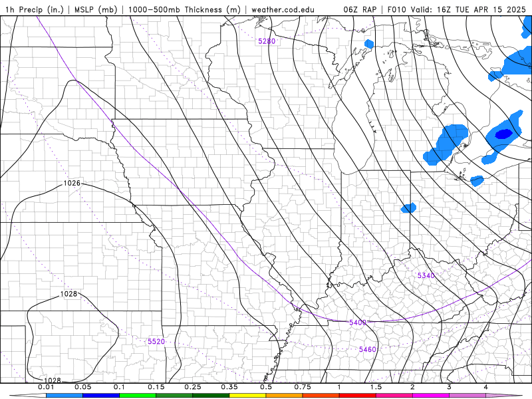Click the 5400 thickness contour label
The height and width of the screenshot is (399, 532).
tap(358, 323)
